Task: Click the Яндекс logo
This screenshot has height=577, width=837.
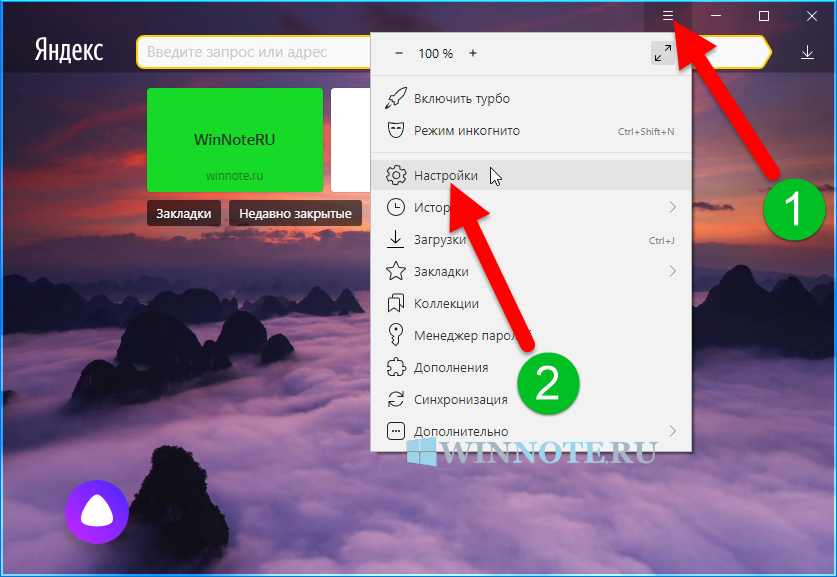Action: pos(69,51)
